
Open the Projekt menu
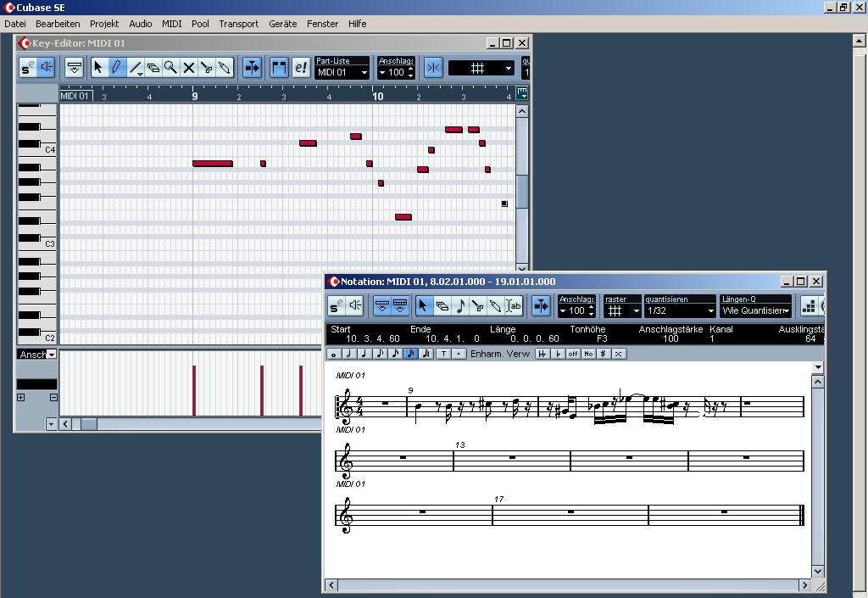tap(104, 24)
